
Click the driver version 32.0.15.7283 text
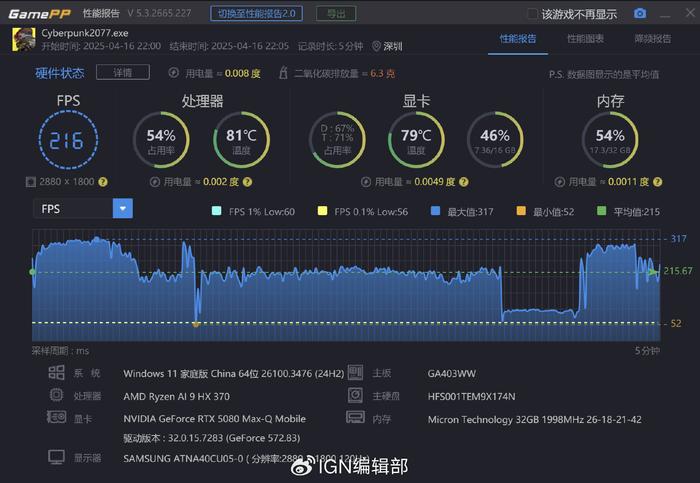[212, 438]
